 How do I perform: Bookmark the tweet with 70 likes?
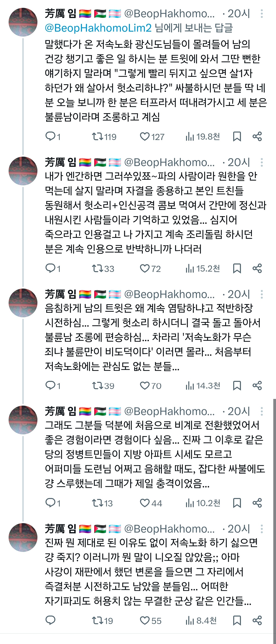237,385
